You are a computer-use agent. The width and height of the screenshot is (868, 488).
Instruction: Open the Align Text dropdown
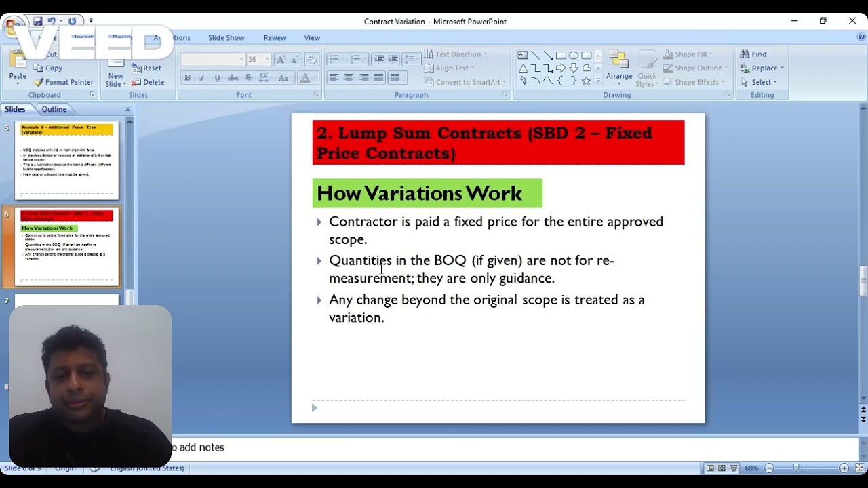pyautogui.click(x=449, y=68)
